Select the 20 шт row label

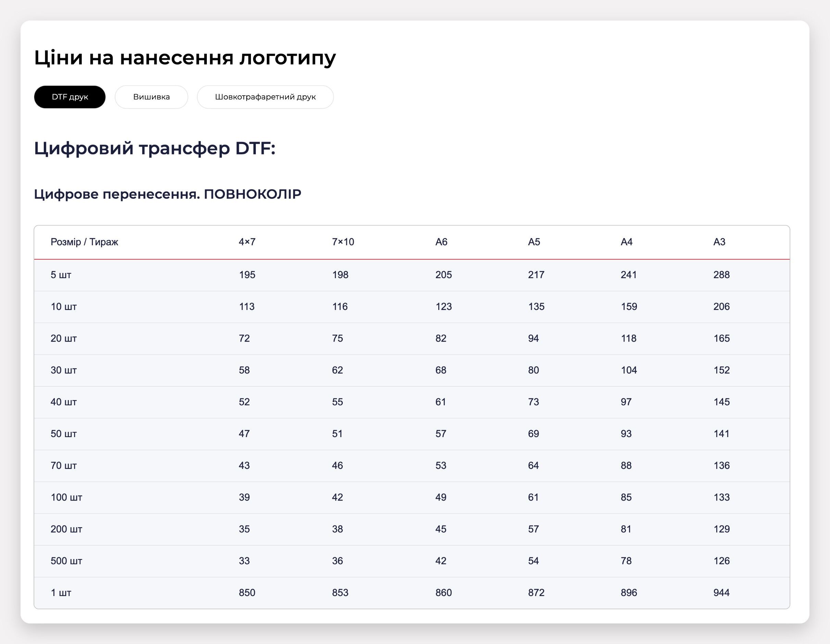pos(63,338)
